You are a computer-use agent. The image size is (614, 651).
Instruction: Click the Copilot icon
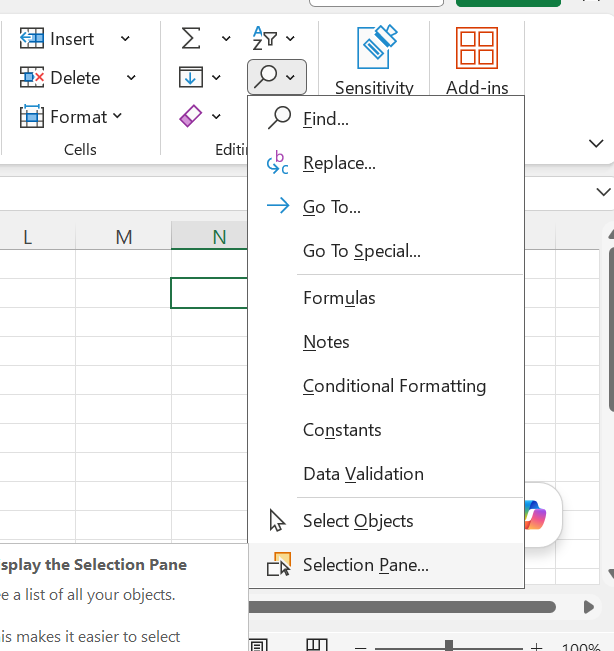coord(536,515)
